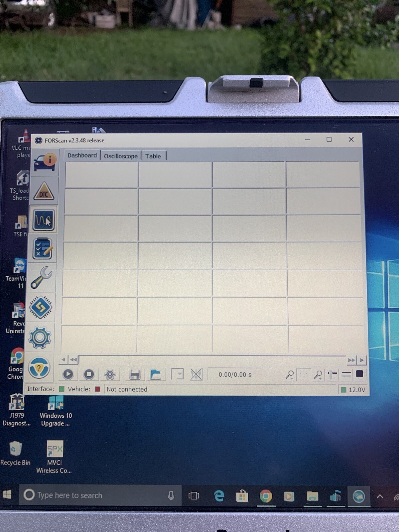Switch to the Dashboard tab
Image resolution: width=399 pixels, height=532 pixels.
(82, 155)
